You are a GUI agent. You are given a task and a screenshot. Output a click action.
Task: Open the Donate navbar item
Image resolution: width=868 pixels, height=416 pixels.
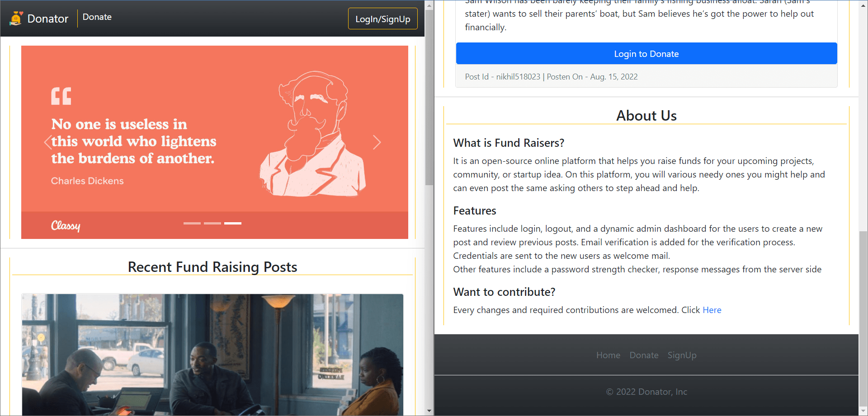click(97, 17)
